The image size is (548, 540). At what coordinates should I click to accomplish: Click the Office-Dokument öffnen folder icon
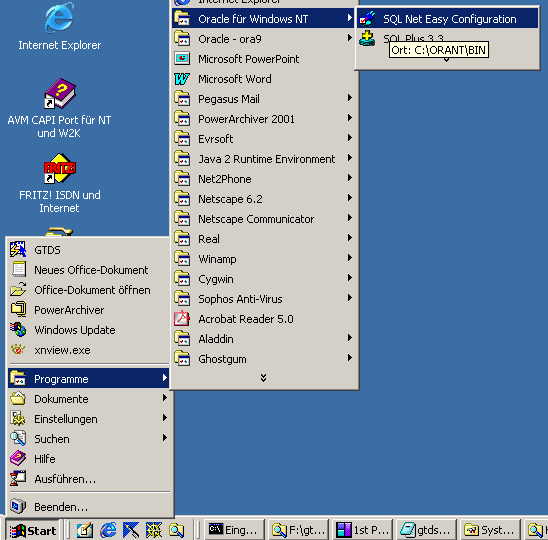click(x=18, y=289)
